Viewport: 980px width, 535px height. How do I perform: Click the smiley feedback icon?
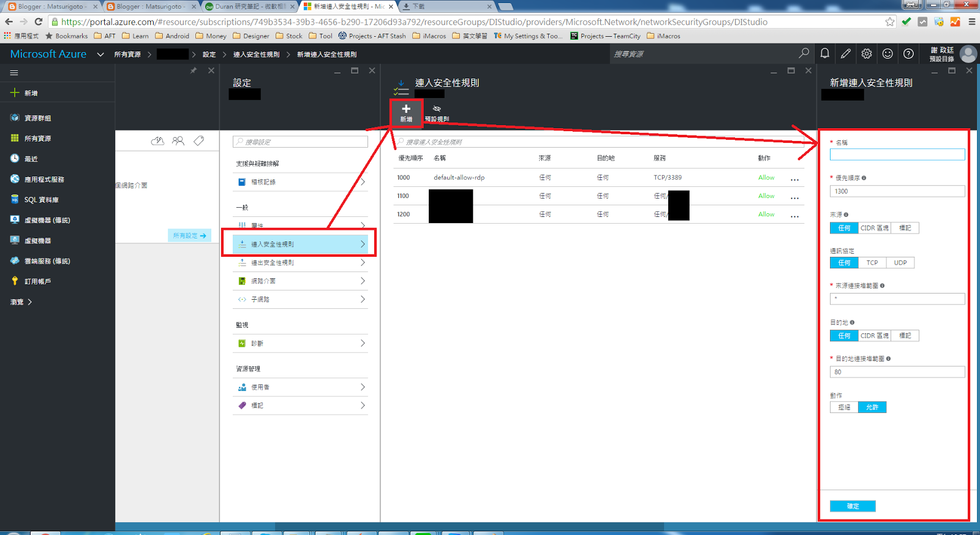pos(888,54)
